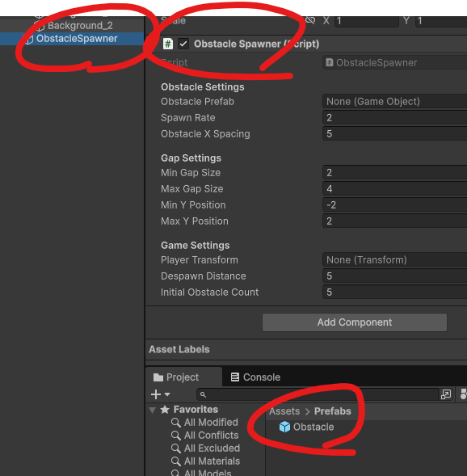Click the Assets breadcrumb link
Screen dimensions: 467x476
click(x=284, y=411)
